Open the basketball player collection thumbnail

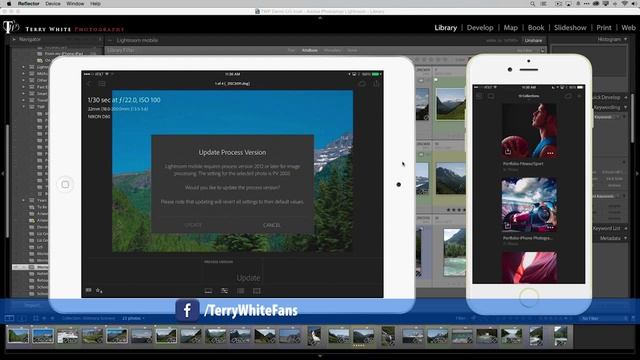coord(529,131)
